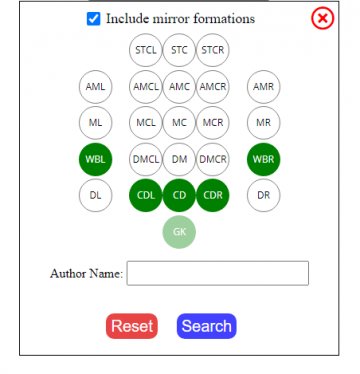The width and height of the screenshot is (360, 374).
Task: Uncheck Include mirror formations checkbox
Action: [93, 19]
